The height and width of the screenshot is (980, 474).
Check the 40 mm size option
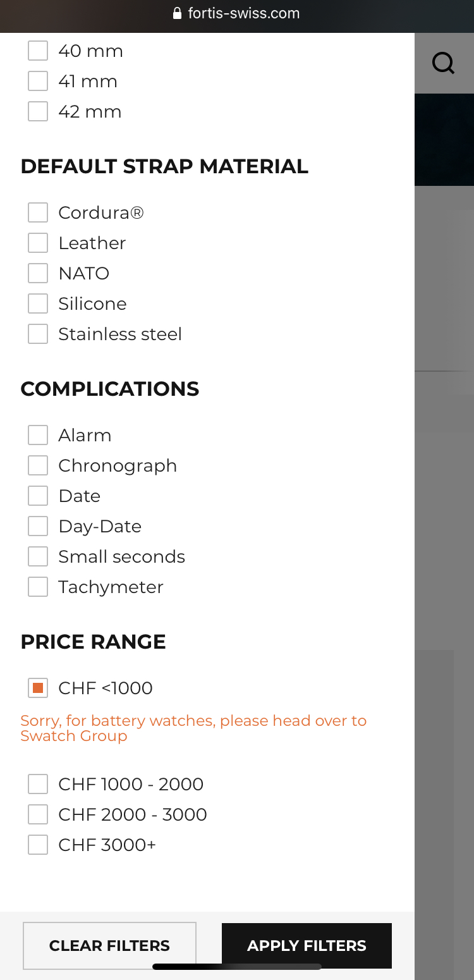(38, 51)
